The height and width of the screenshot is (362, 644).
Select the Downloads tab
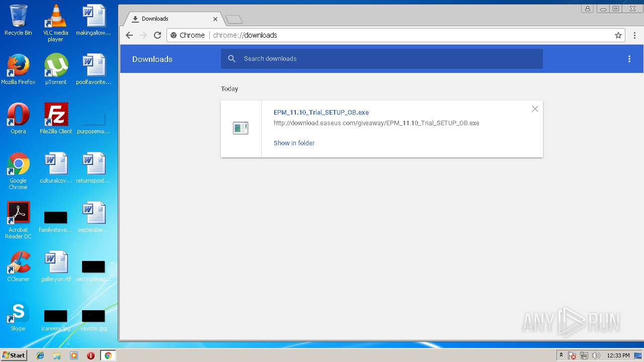174,19
